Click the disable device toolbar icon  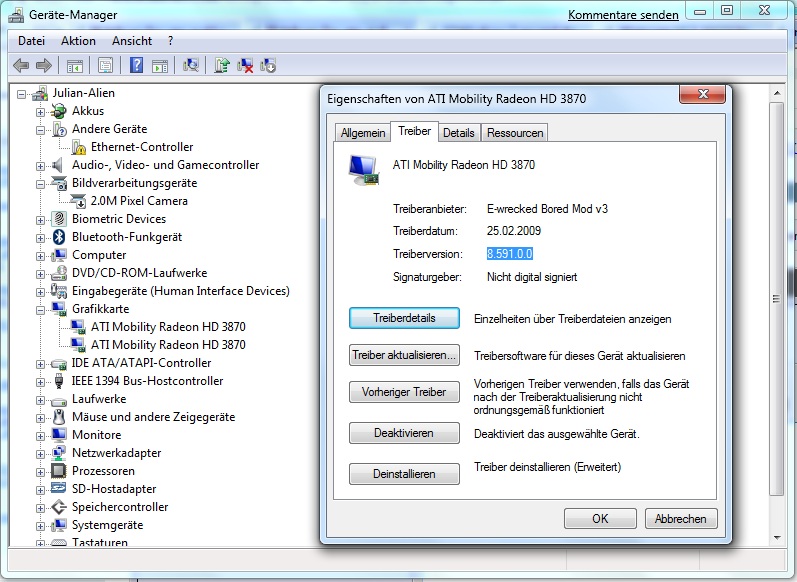pos(268,65)
